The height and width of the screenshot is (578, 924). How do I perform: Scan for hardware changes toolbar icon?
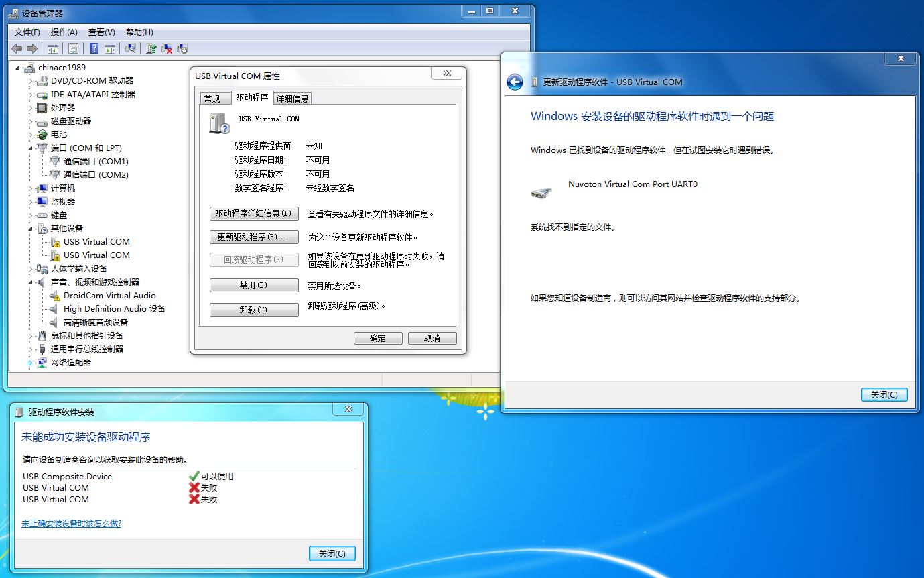pos(131,48)
